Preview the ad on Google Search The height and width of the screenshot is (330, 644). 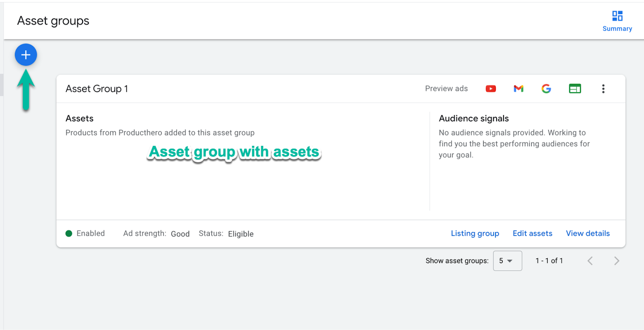[546, 89]
